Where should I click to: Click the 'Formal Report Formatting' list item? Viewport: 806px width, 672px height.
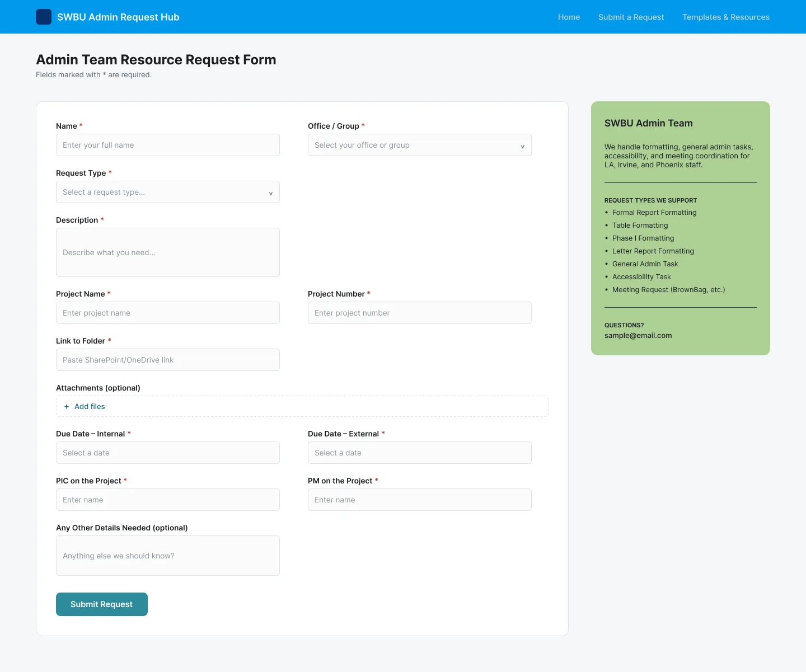654,213
